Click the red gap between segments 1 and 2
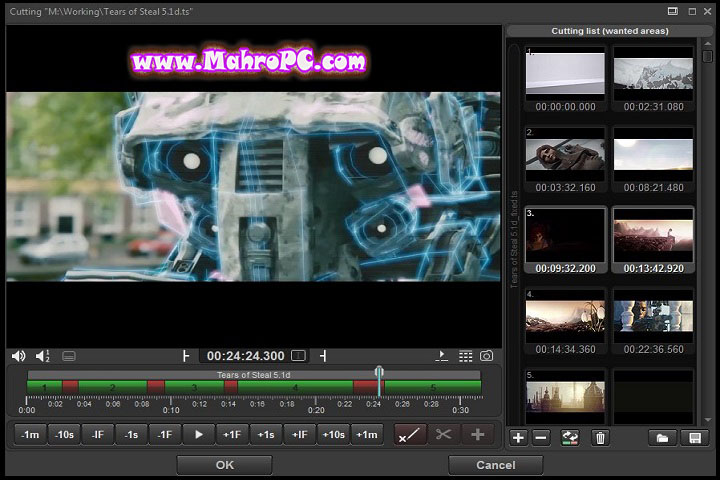 [70, 388]
